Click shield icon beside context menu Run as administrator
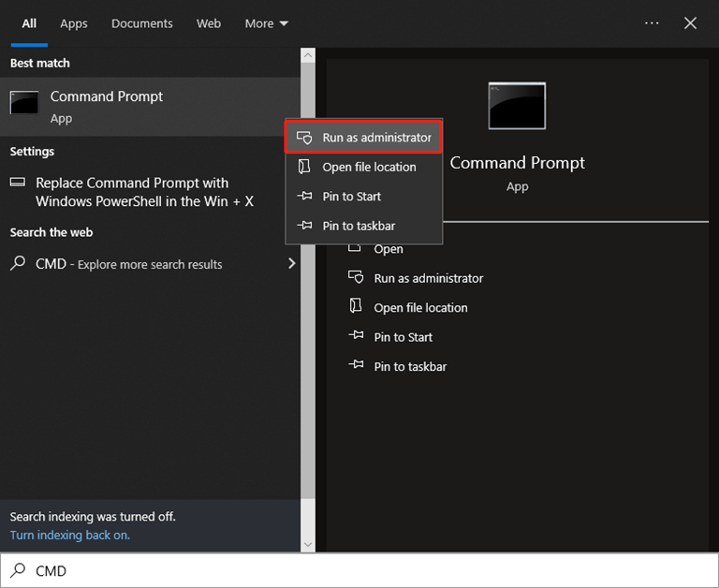719x588 pixels. 304,137
